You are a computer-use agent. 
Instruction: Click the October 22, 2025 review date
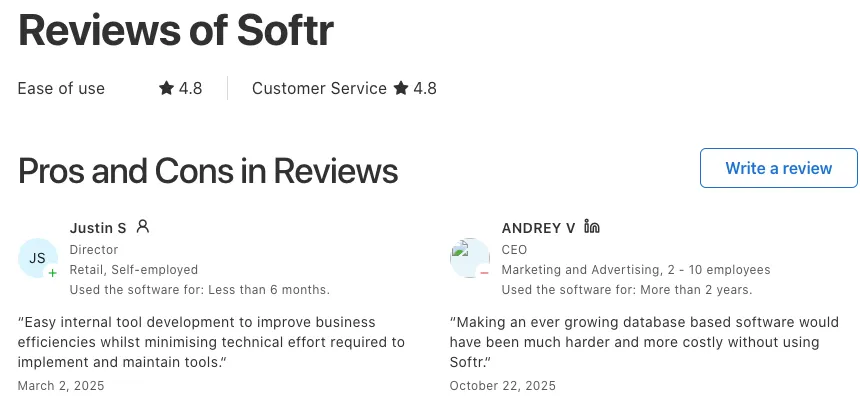[x=503, y=385]
